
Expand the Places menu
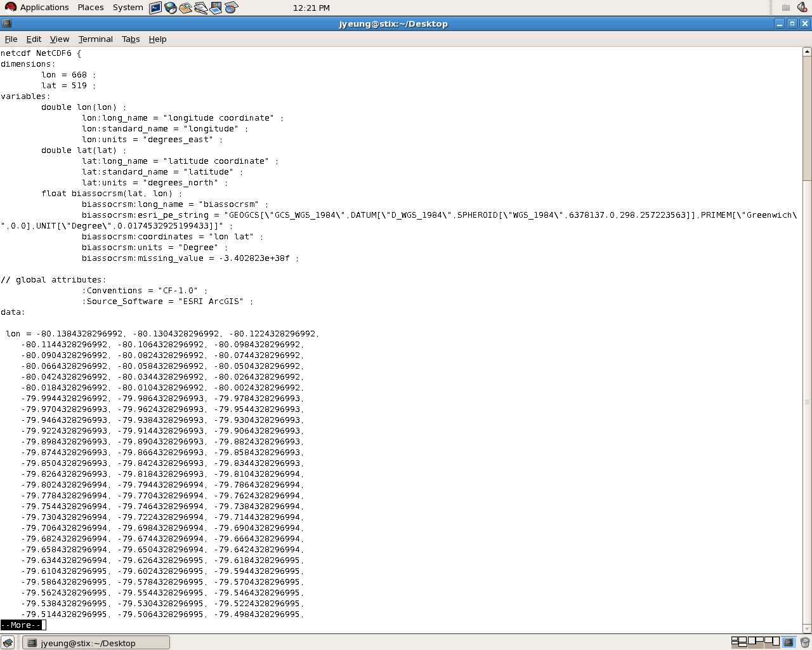pyautogui.click(x=91, y=8)
